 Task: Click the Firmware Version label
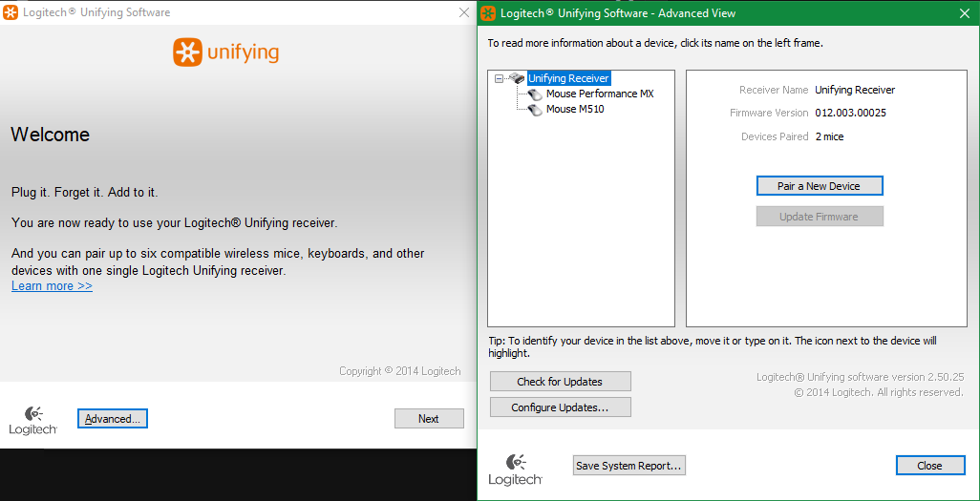tap(769, 113)
